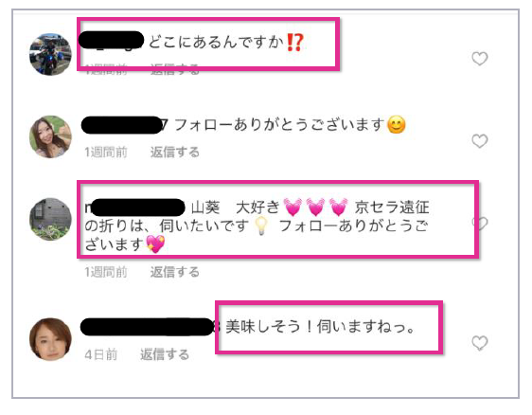Open the short-haired woman's avatar
The width and height of the screenshot is (532, 415).
pyautogui.click(x=50, y=339)
